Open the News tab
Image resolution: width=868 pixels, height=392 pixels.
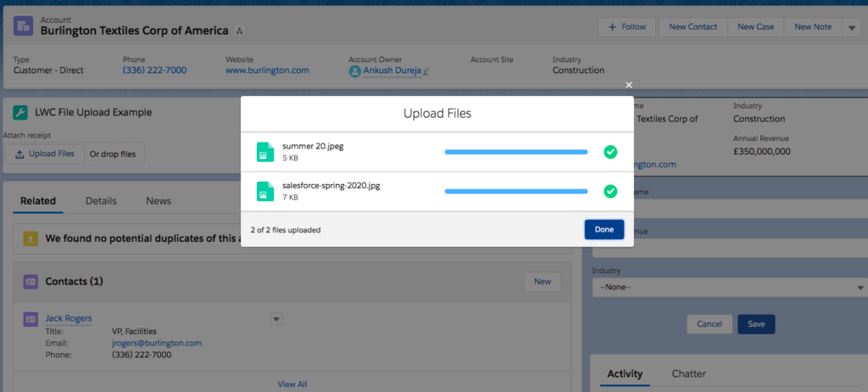[159, 201]
